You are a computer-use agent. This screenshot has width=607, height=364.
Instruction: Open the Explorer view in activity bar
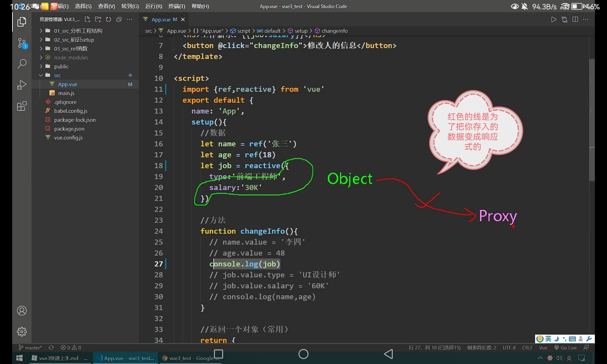22,22
